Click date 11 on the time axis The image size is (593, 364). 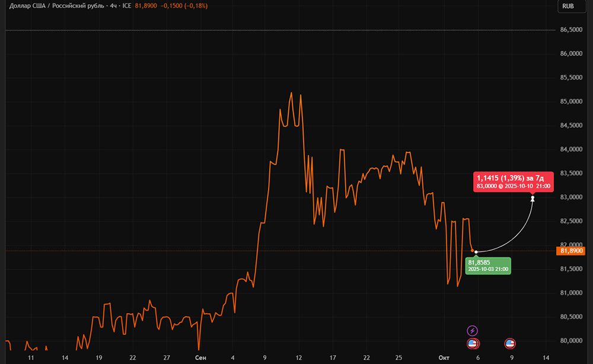point(31,357)
